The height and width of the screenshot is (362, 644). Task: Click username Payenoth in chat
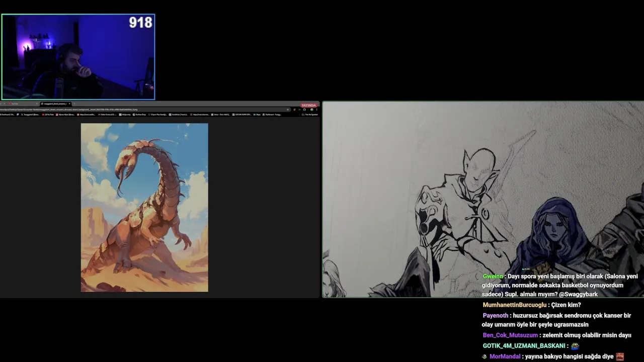click(x=495, y=315)
